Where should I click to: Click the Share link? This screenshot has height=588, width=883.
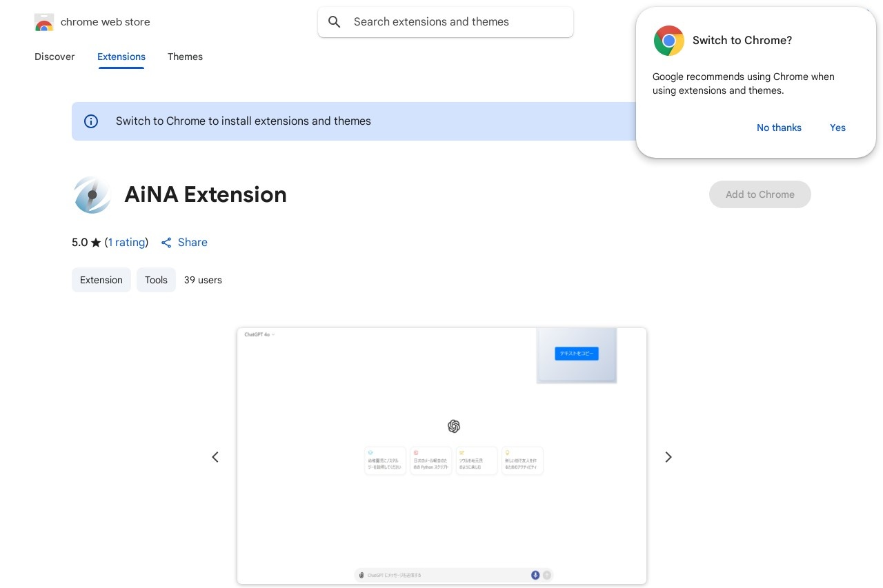click(192, 243)
